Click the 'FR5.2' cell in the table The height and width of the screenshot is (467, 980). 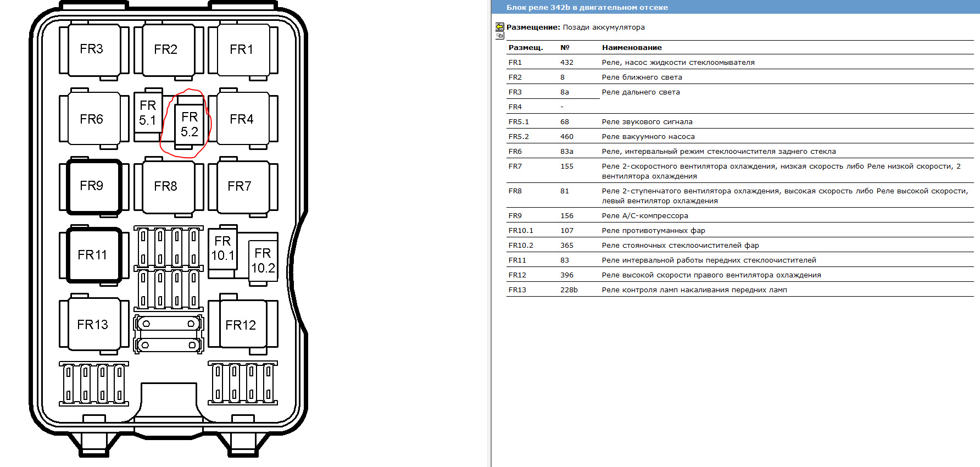coord(519,137)
